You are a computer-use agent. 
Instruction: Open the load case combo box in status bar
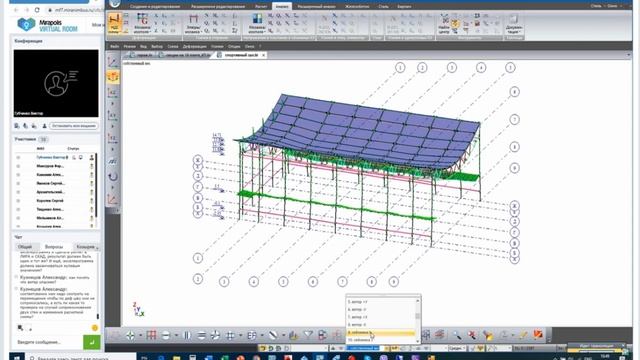click(367, 348)
